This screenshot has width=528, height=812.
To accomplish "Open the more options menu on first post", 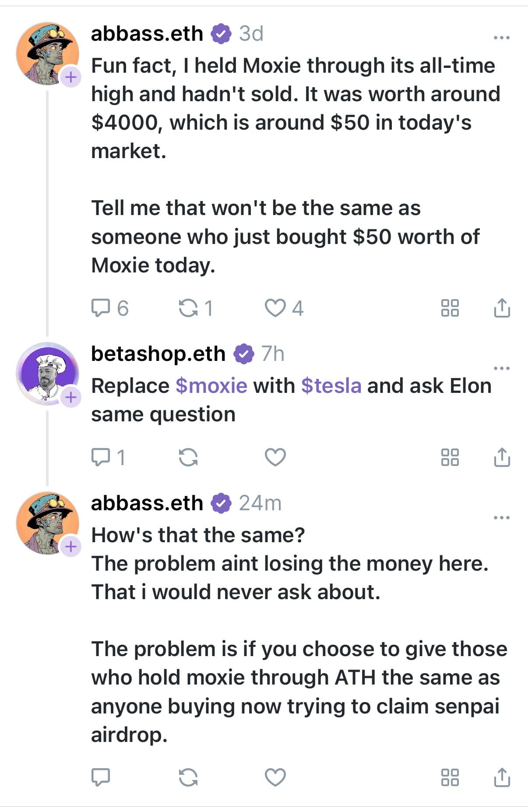I will coord(501,38).
